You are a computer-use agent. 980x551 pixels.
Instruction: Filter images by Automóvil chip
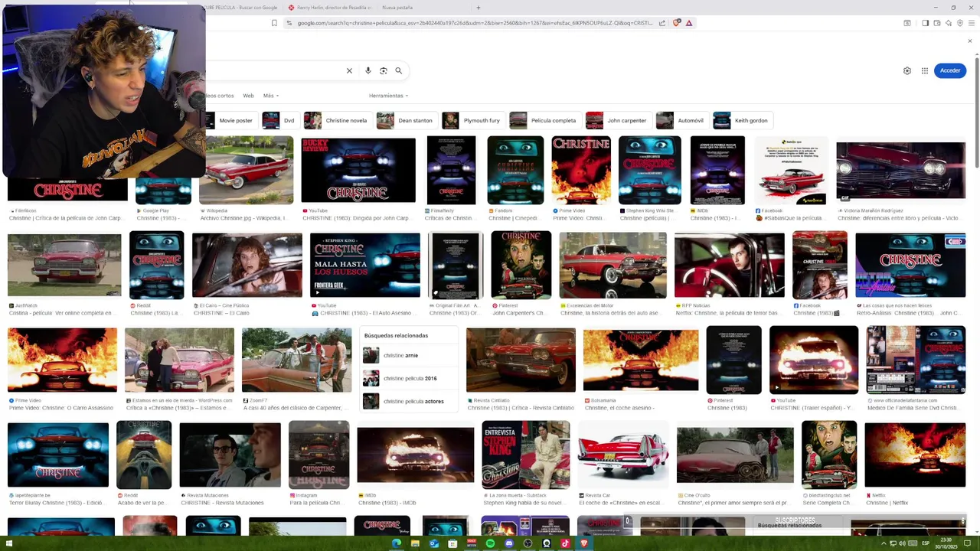pyautogui.click(x=682, y=120)
